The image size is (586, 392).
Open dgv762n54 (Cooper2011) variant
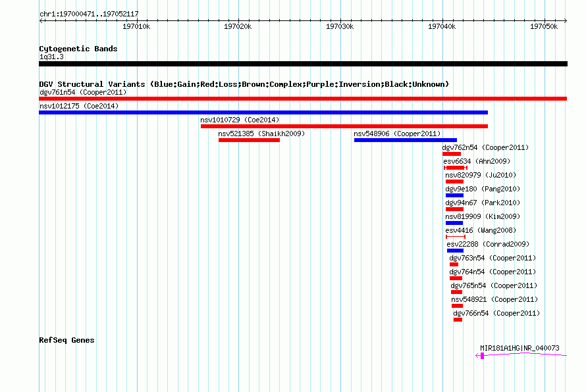[485, 147]
